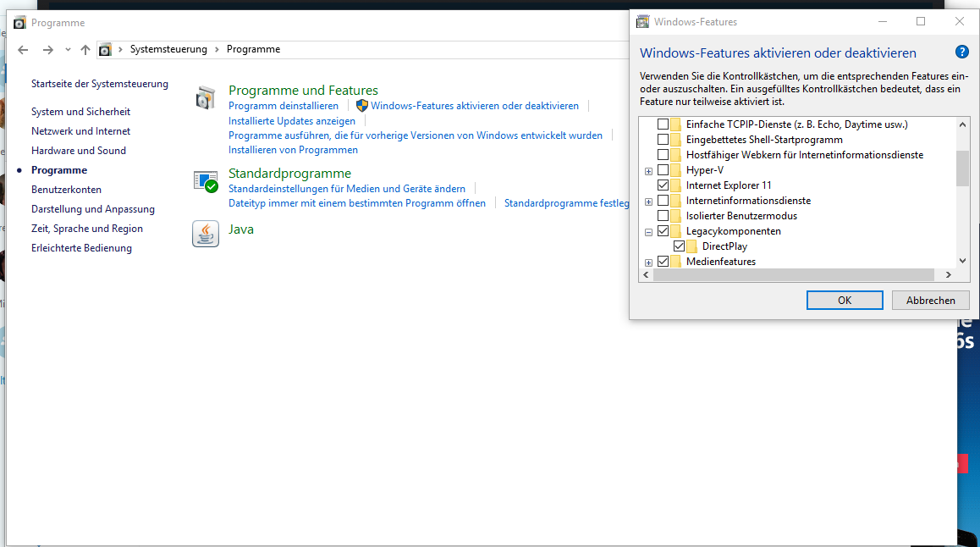980x547 pixels.
Task: Open Zeit, Sprache und Region
Action: 87,228
